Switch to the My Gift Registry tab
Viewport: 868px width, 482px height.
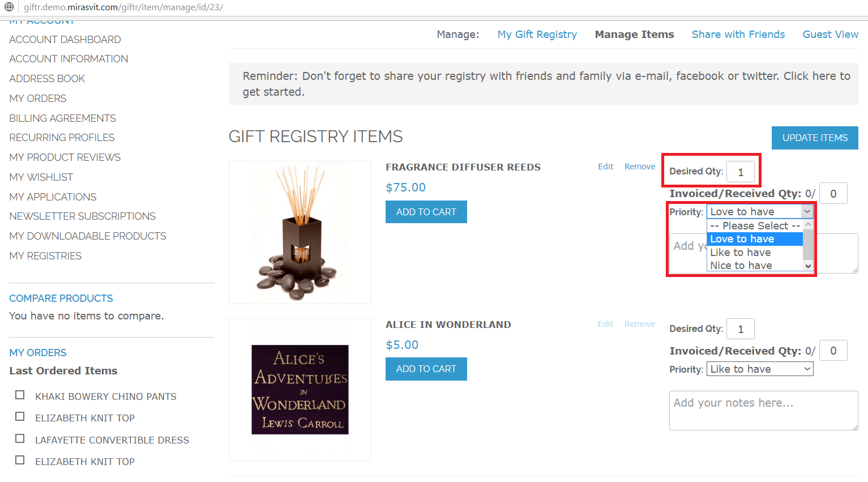click(x=537, y=35)
